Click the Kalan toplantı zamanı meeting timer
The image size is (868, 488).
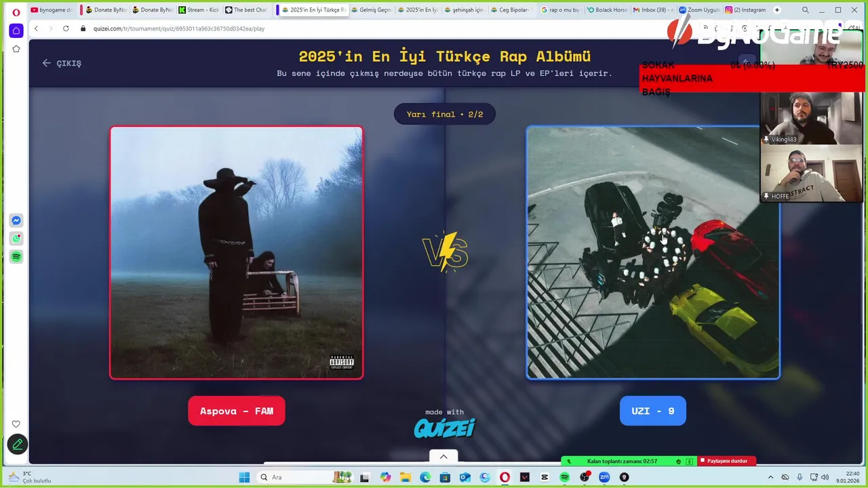[x=621, y=461]
